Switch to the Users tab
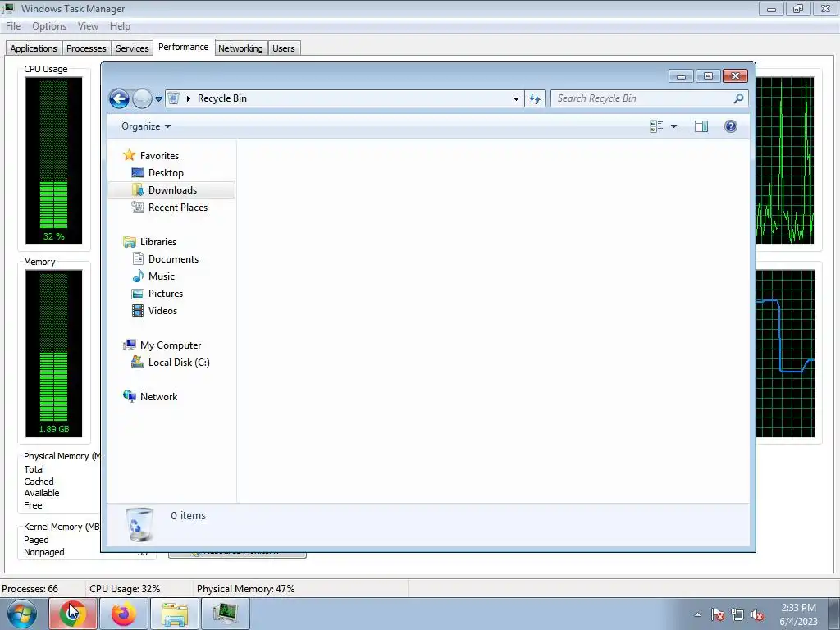Image resolution: width=840 pixels, height=630 pixels. tap(283, 48)
